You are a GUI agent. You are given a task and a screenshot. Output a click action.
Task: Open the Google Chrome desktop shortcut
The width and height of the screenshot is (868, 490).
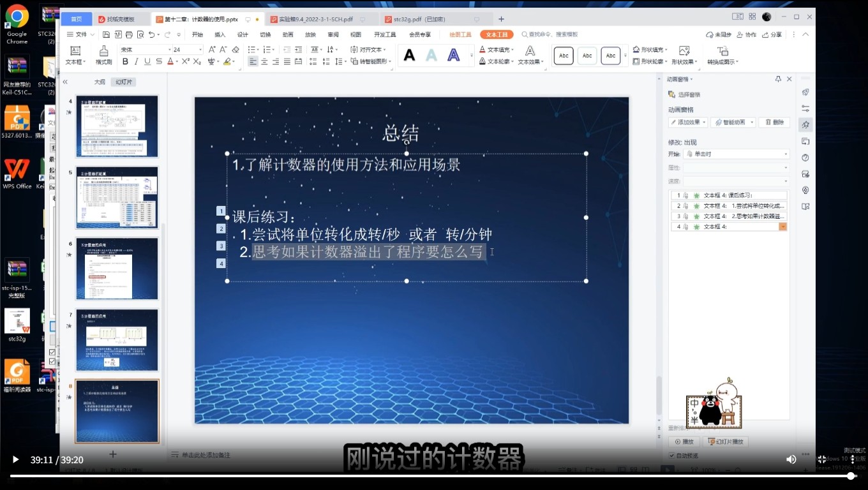click(17, 25)
